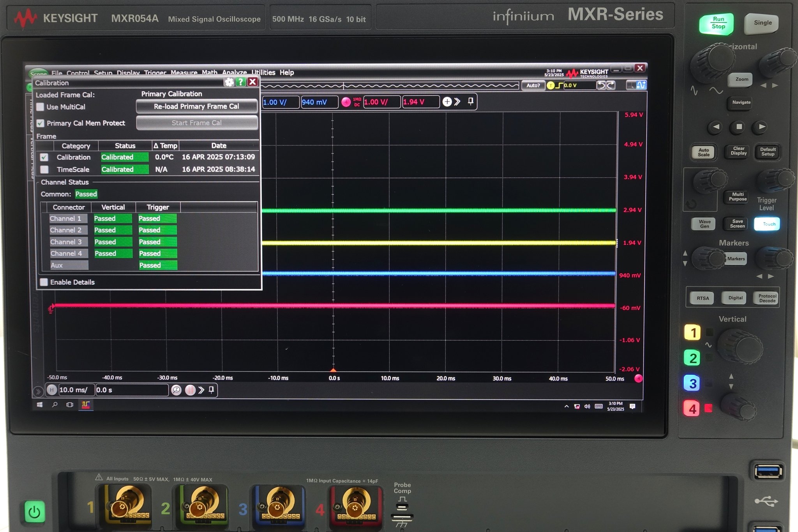Screen dimensions: 798x532
Task: Check the TimeScale row checkbox
Action: (44, 170)
